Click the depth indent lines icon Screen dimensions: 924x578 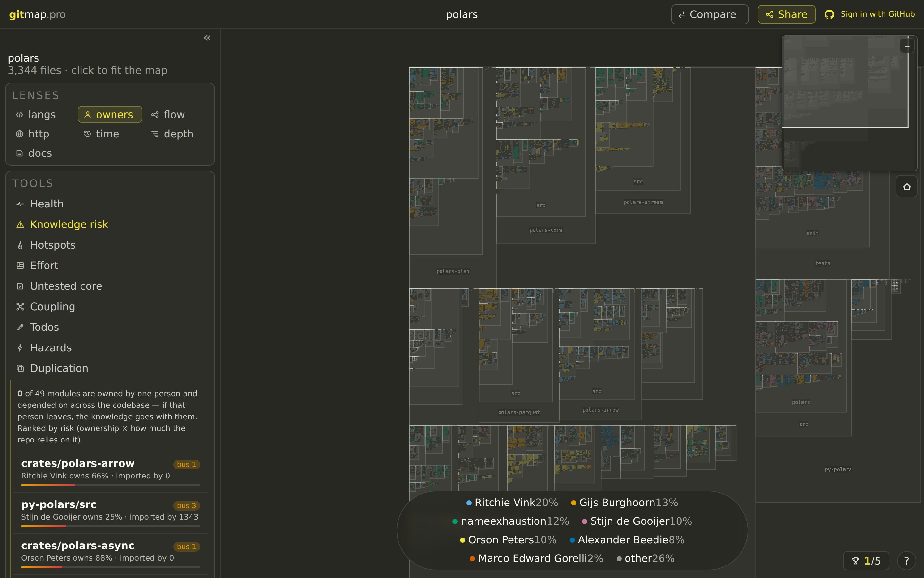(x=155, y=134)
